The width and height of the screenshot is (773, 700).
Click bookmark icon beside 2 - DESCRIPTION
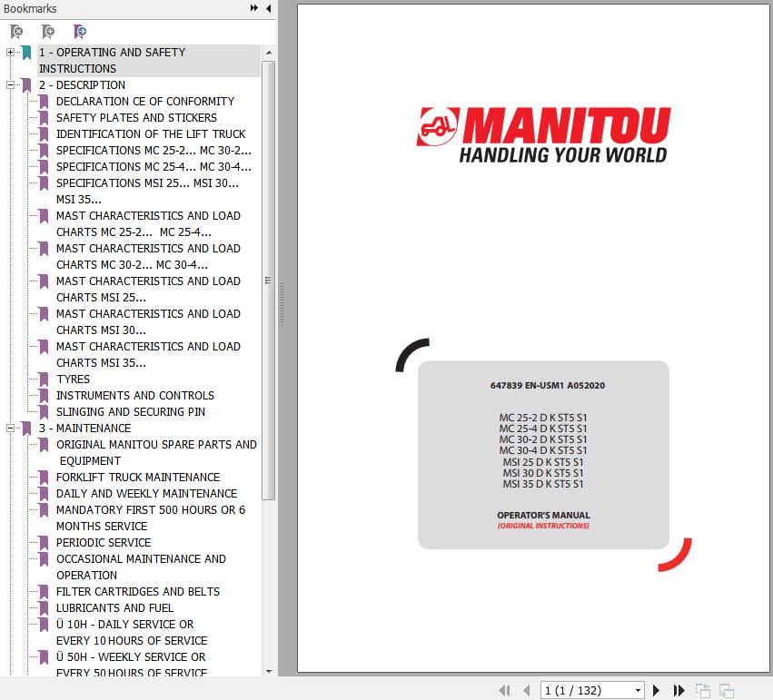point(26,85)
